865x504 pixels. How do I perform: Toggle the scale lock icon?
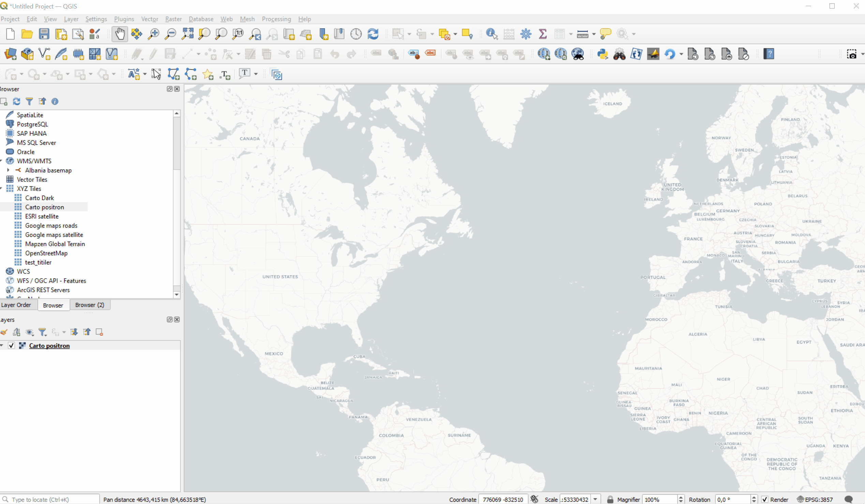pos(610,500)
